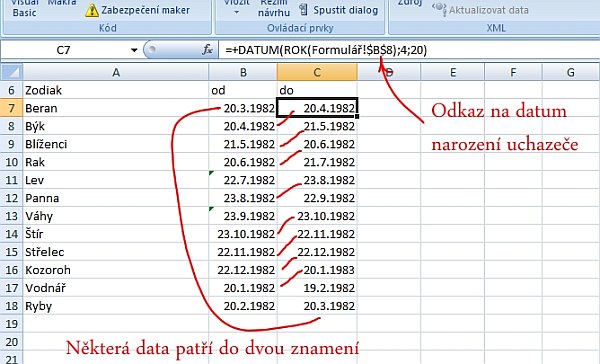600x364 pixels.
Task: Select column B header
Action: (x=243, y=72)
